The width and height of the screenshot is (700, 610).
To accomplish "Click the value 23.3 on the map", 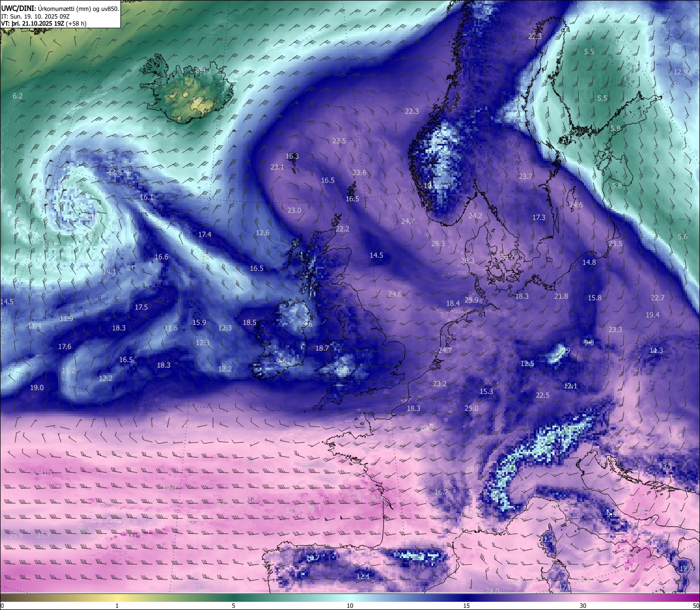I will 615,329.
